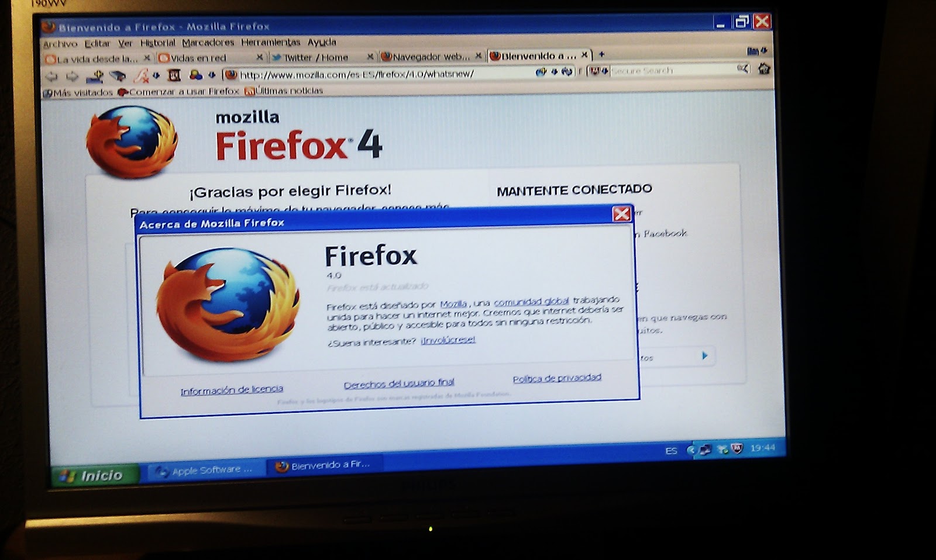Open the home page via house icon

(763, 68)
